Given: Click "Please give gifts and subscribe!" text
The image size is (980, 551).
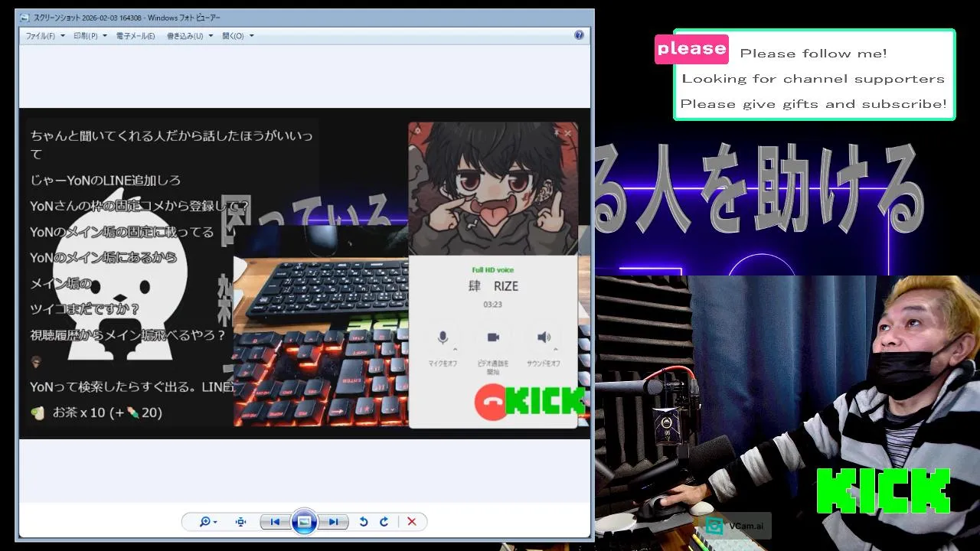Looking at the screenshot, I should click(813, 104).
